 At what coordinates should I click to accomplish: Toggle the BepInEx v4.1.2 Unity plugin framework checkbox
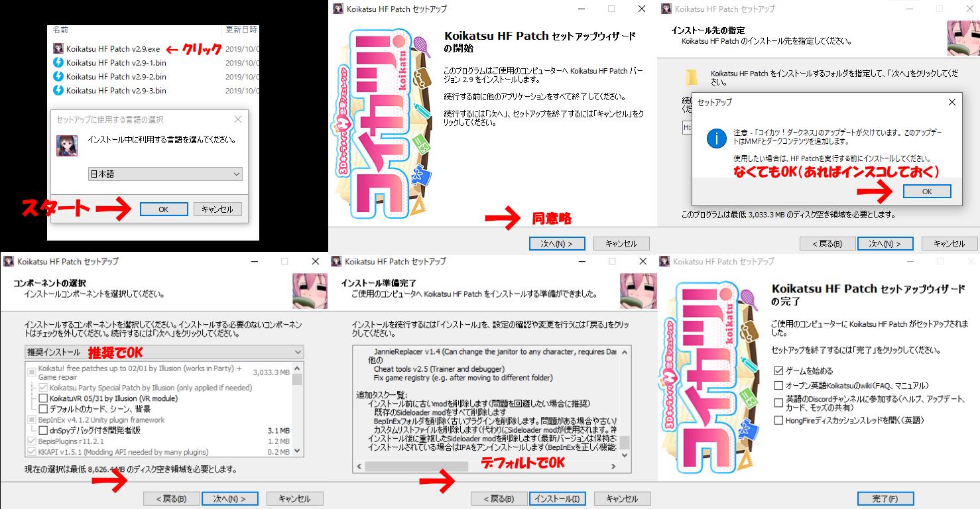click(32, 420)
